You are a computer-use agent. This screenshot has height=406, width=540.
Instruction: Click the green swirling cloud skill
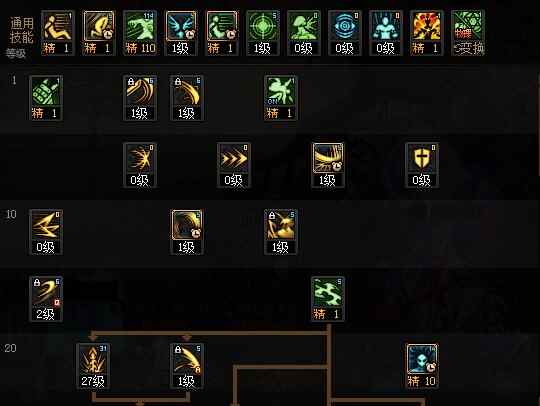328,299
